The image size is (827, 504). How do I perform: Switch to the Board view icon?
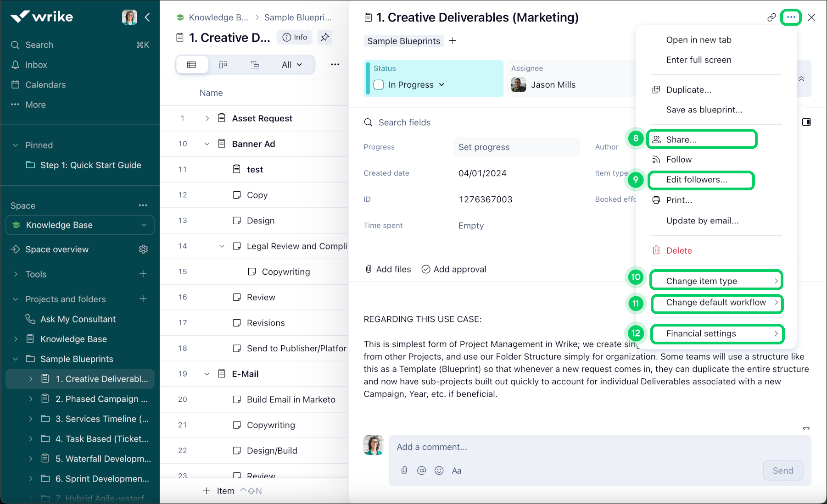point(224,65)
